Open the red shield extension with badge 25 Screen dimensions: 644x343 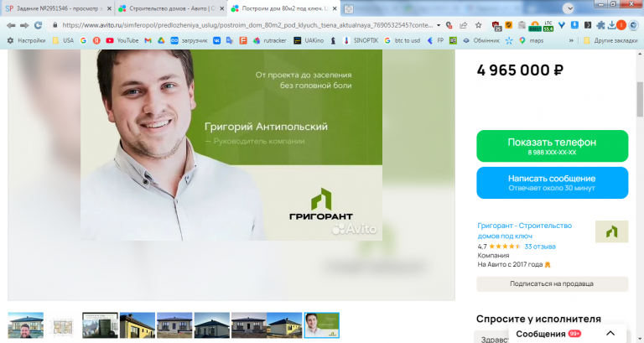pos(496,26)
